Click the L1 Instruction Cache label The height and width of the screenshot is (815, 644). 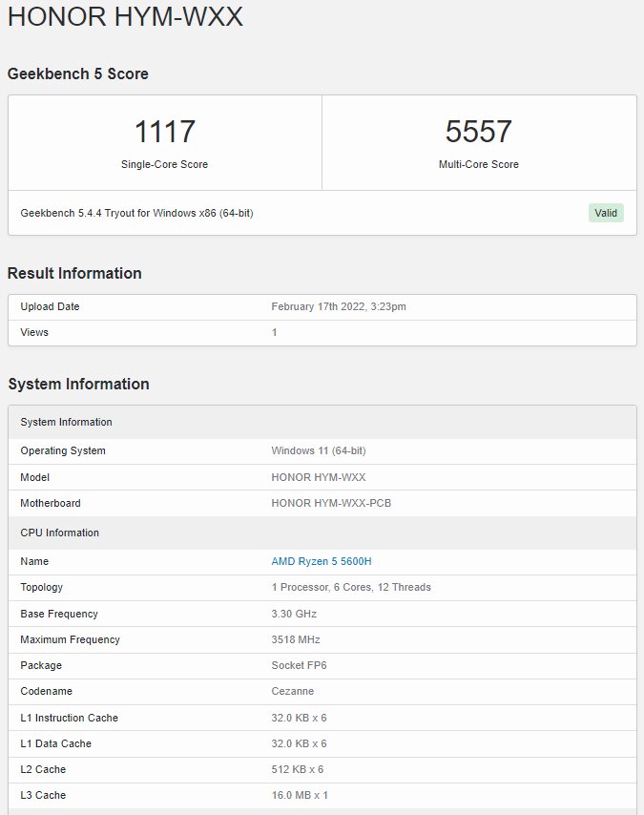(69, 718)
